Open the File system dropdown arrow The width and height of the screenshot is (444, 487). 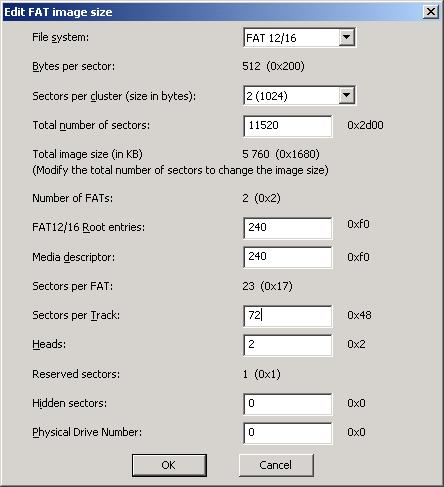pos(346,37)
